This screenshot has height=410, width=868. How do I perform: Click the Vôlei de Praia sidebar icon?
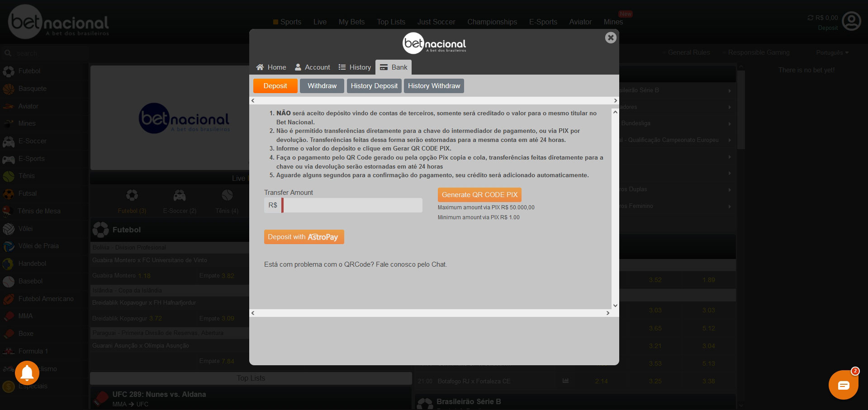pos(9,246)
